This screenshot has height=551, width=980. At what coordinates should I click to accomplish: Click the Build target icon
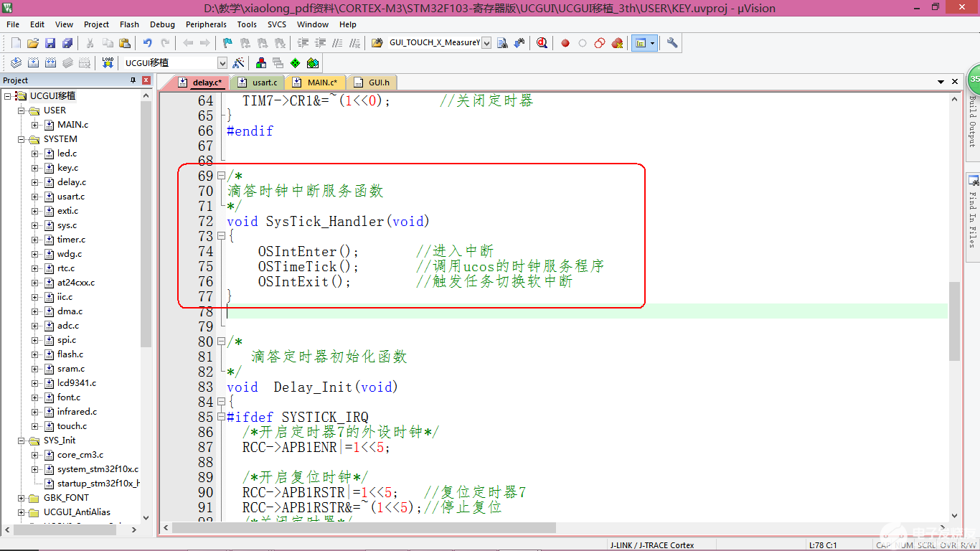click(x=33, y=63)
